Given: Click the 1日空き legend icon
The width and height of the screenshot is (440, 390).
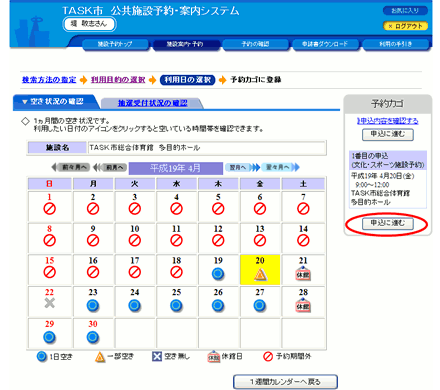Looking at the screenshot, I should tap(42, 357).
